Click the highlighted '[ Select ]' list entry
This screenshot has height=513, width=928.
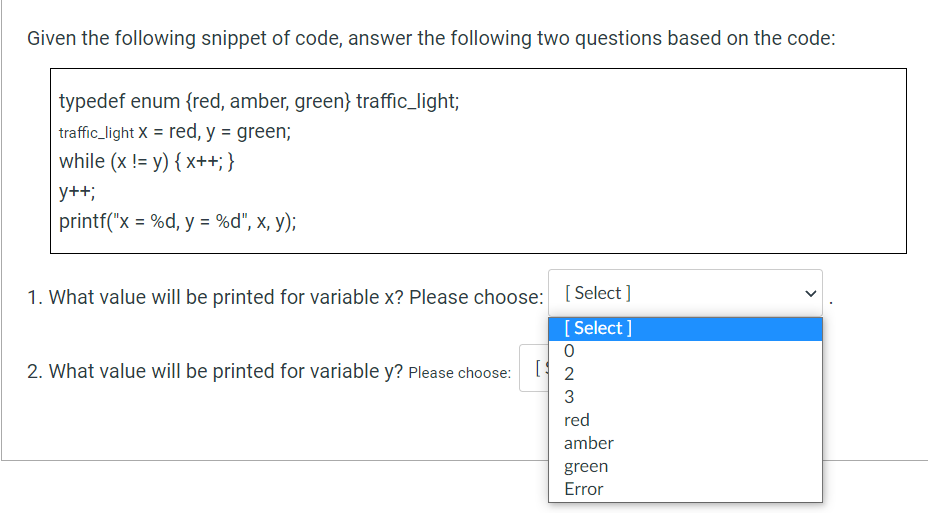tap(685, 329)
